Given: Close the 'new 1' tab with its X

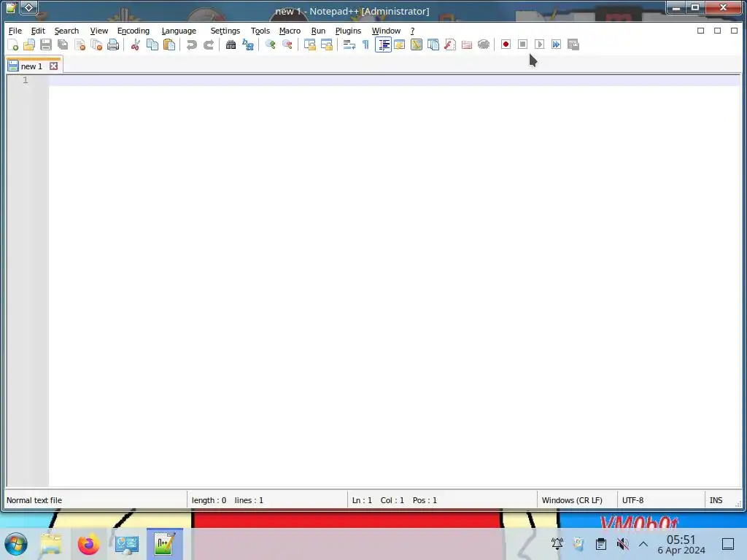Looking at the screenshot, I should 54,66.
